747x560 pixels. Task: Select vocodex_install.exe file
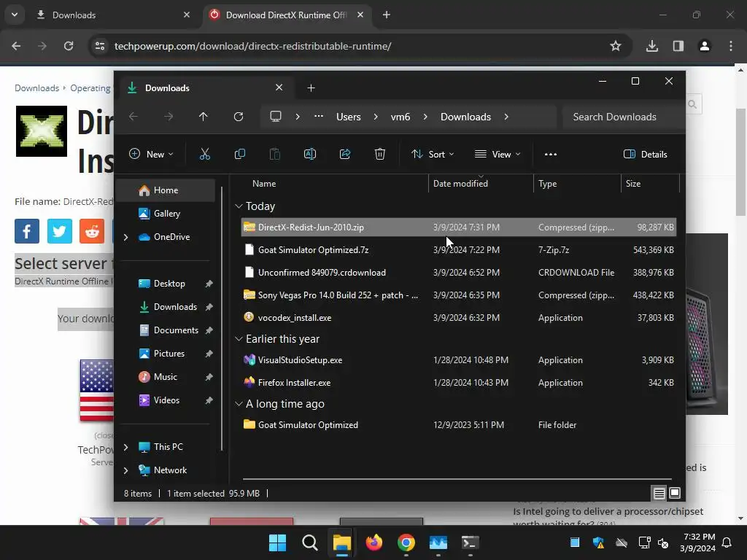pos(458,318)
